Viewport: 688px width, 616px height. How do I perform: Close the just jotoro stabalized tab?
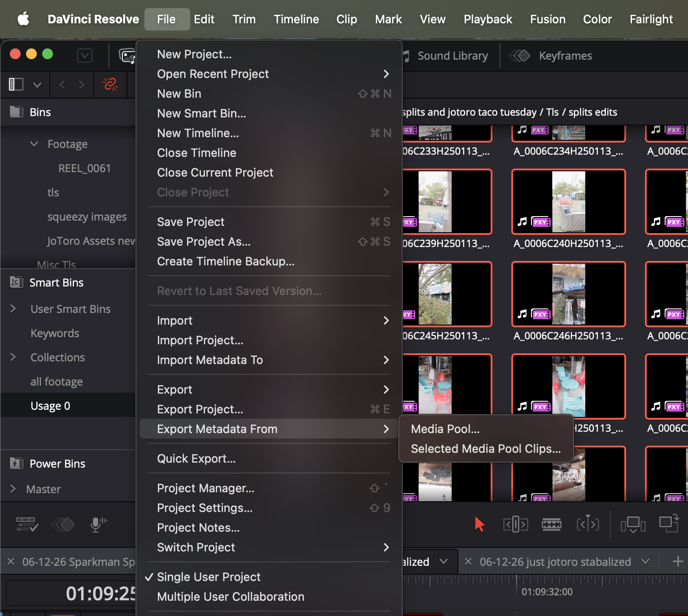pyautogui.click(x=468, y=561)
